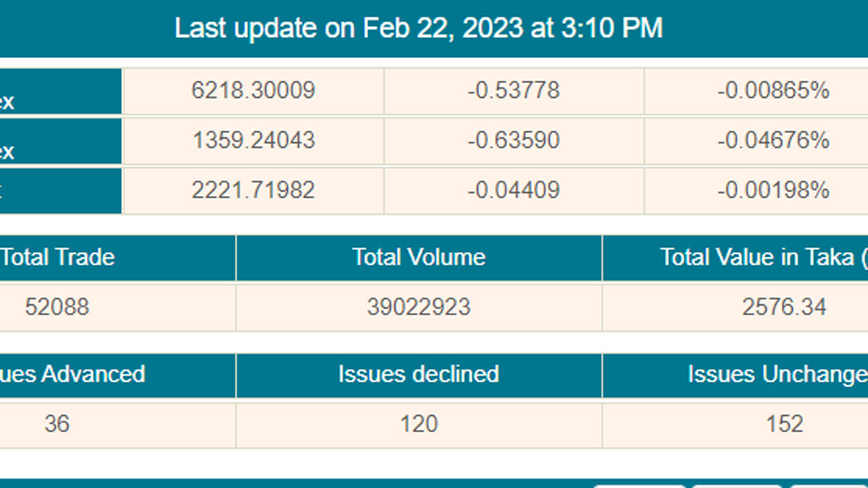Select the -0.00865% percentage cell
The height and width of the screenshot is (488, 868).
[x=773, y=90]
